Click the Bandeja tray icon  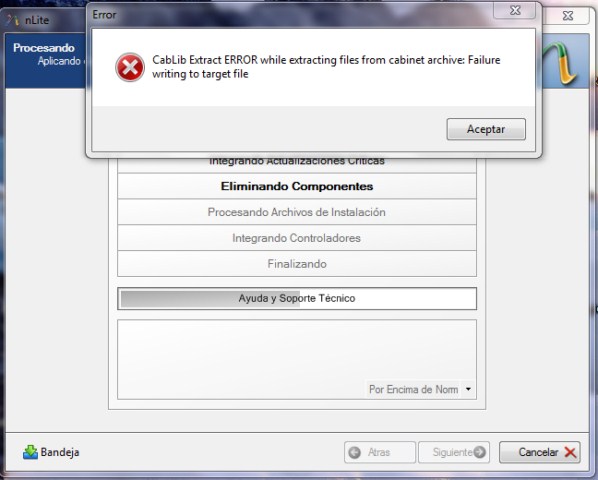click(x=30, y=452)
